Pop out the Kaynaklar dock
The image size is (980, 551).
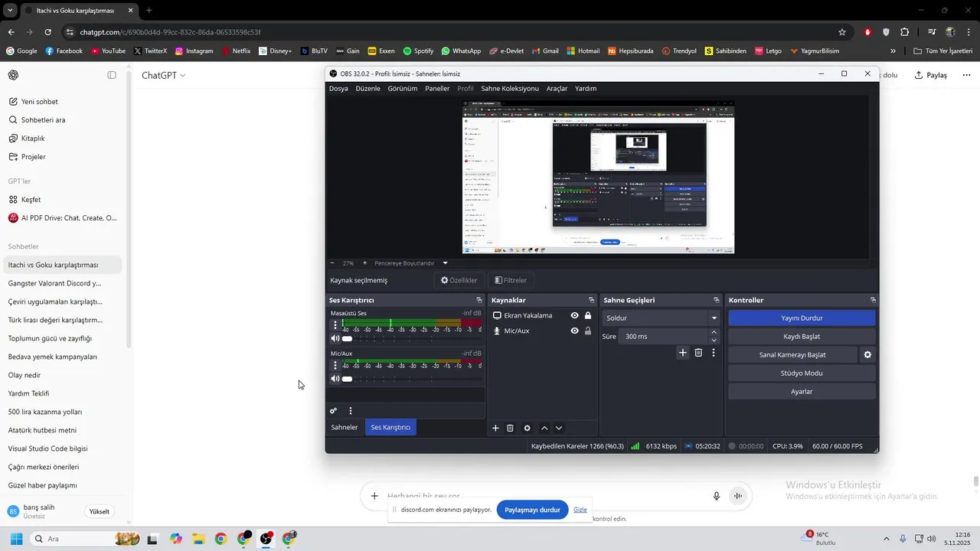click(591, 300)
